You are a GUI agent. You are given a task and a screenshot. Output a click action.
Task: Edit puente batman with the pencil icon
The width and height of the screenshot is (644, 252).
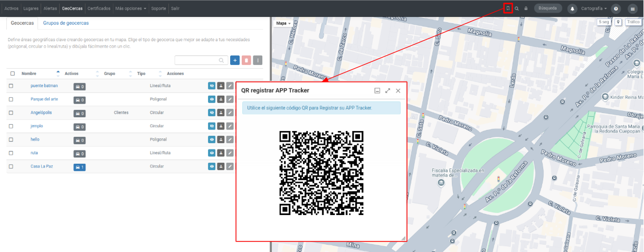[230, 86]
